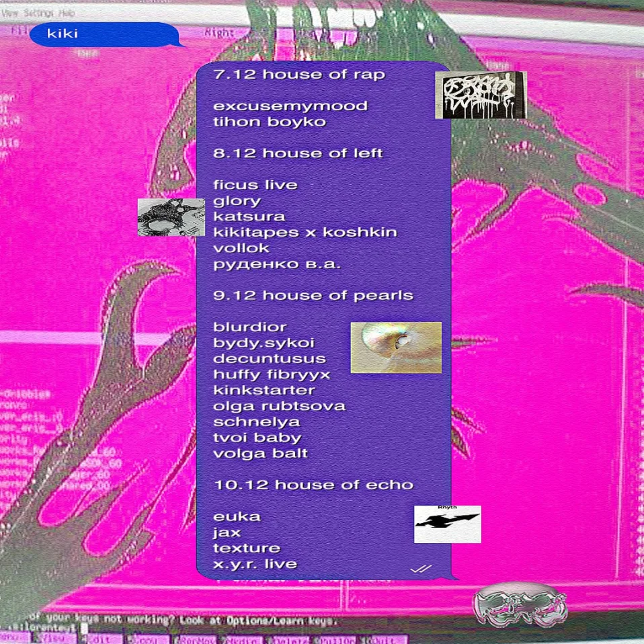Click the dripping graffiti logo thumbnail
This screenshot has height=644, width=644.
click(480, 95)
